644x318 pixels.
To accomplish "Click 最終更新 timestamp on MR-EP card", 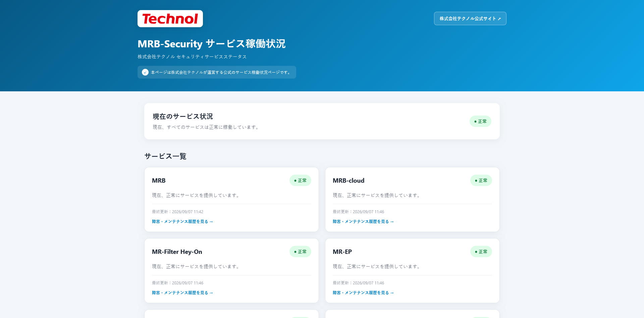I will point(358,283).
